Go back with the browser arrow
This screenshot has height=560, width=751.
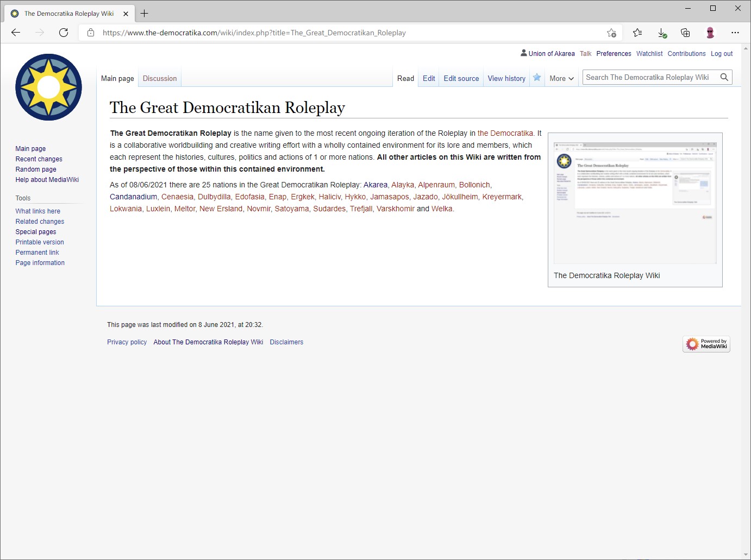tap(16, 33)
